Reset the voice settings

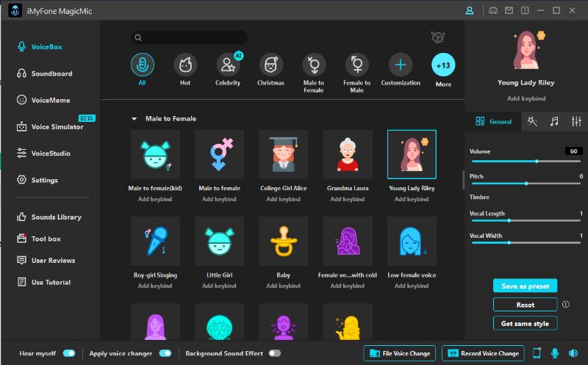525,305
